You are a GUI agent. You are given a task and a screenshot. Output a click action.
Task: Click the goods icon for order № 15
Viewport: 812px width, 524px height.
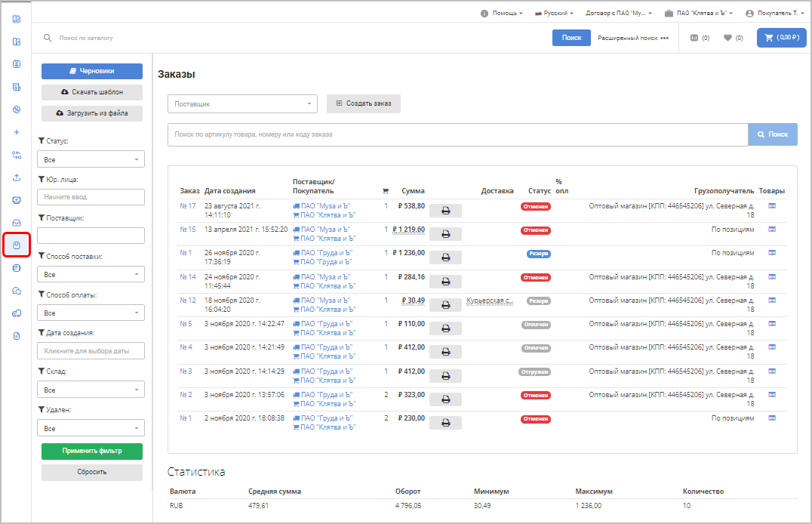coord(772,230)
